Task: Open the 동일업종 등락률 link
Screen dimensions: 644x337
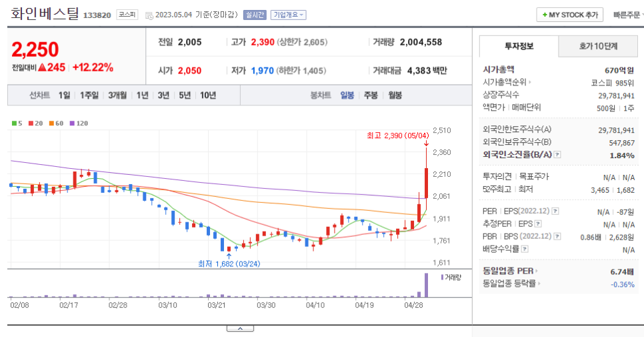Action: [x=511, y=283]
